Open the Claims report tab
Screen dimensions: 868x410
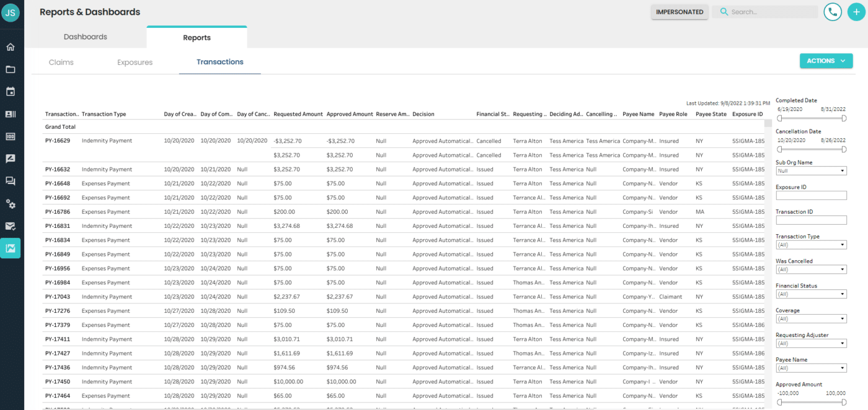click(x=61, y=62)
